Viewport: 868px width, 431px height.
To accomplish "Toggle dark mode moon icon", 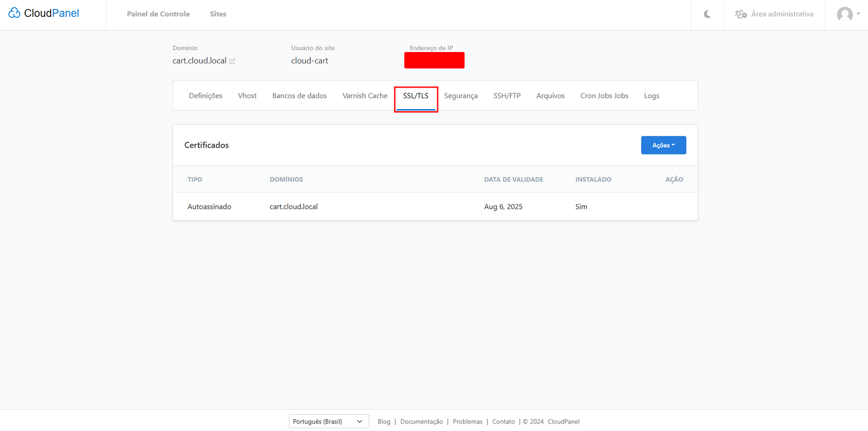I will (x=707, y=14).
